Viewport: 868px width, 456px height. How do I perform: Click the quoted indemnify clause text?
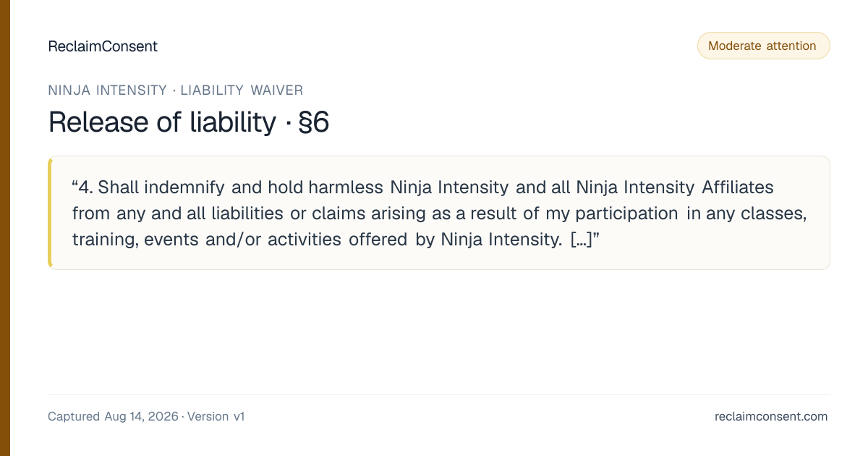coord(440,213)
